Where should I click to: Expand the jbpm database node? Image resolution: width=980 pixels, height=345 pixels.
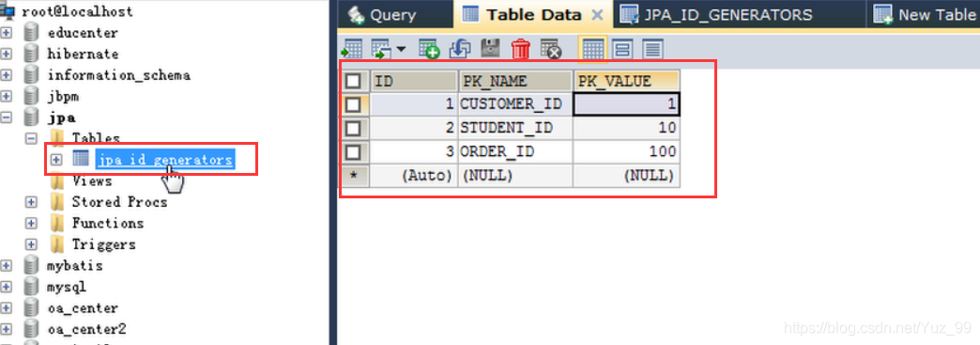7,97
